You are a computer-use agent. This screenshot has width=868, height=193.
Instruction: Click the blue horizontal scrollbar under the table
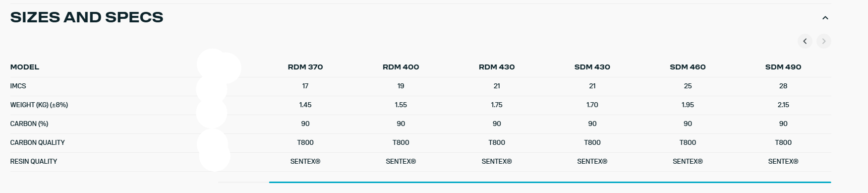coord(550,182)
